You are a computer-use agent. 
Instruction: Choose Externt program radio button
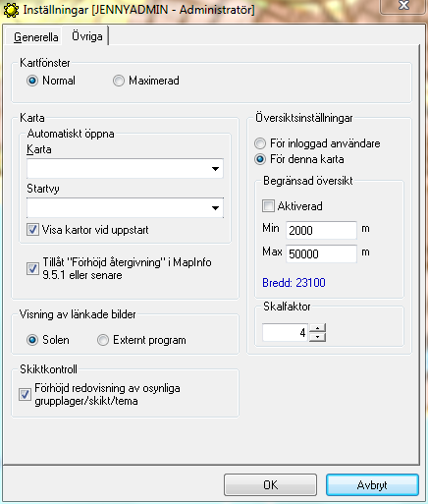[x=103, y=340]
